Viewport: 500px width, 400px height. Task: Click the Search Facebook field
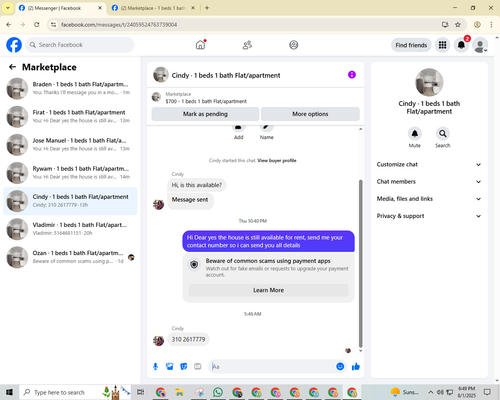pos(80,45)
